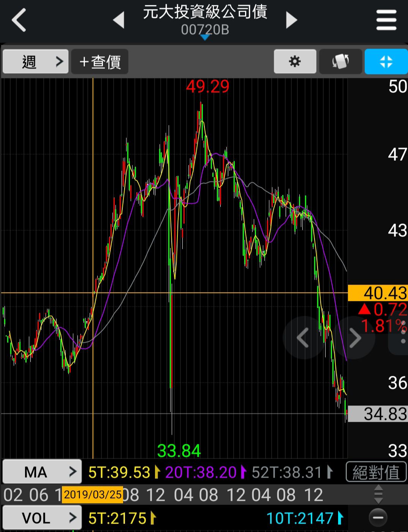The width and height of the screenshot is (408, 532).
Task: Open the hamburger menu
Action: (x=386, y=20)
